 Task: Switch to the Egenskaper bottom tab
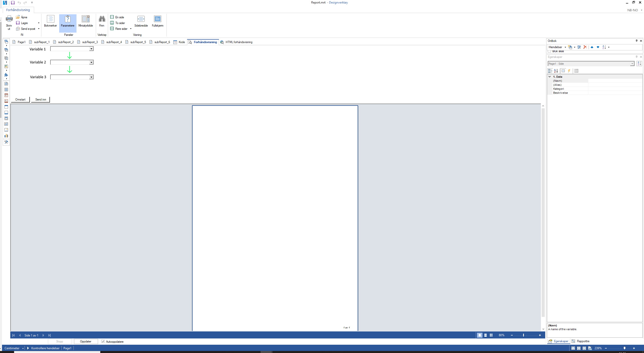[558, 341]
